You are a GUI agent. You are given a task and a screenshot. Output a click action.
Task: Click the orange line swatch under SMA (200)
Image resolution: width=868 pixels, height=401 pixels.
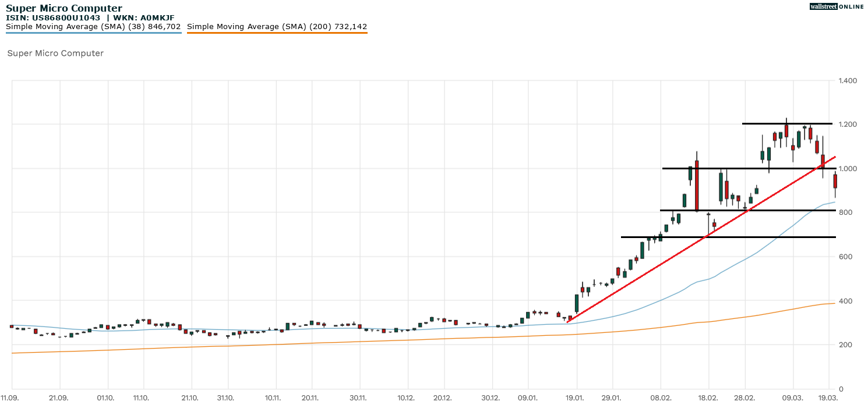click(x=277, y=33)
